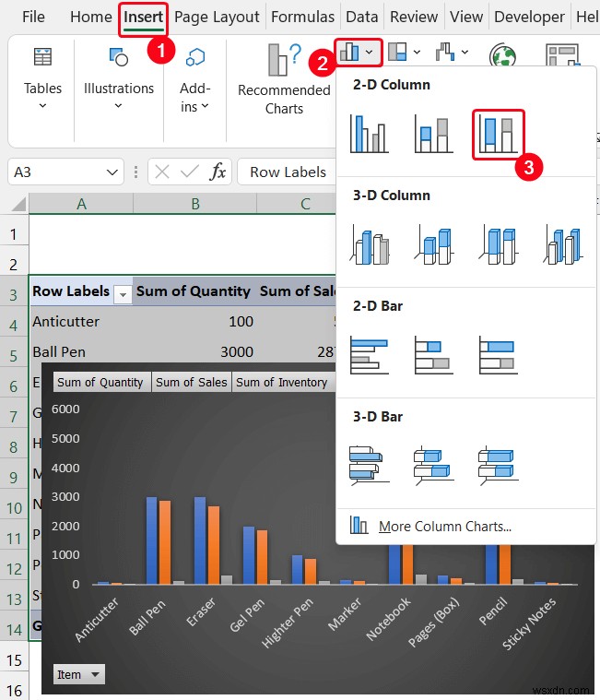The width and height of the screenshot is (600, 700).
Task: Insert the 3-D 100% Stacked Bar chart
Action: (499, 466)
